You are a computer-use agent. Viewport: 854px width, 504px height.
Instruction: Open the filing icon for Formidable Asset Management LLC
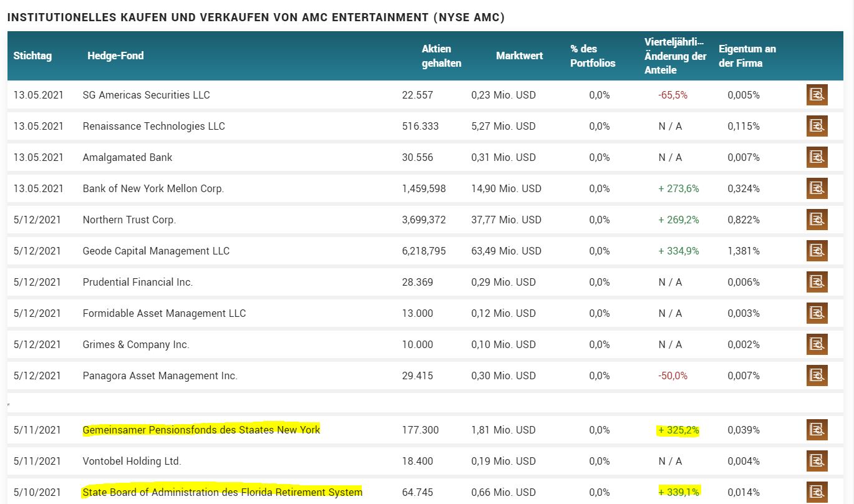(x=817, y=313)
